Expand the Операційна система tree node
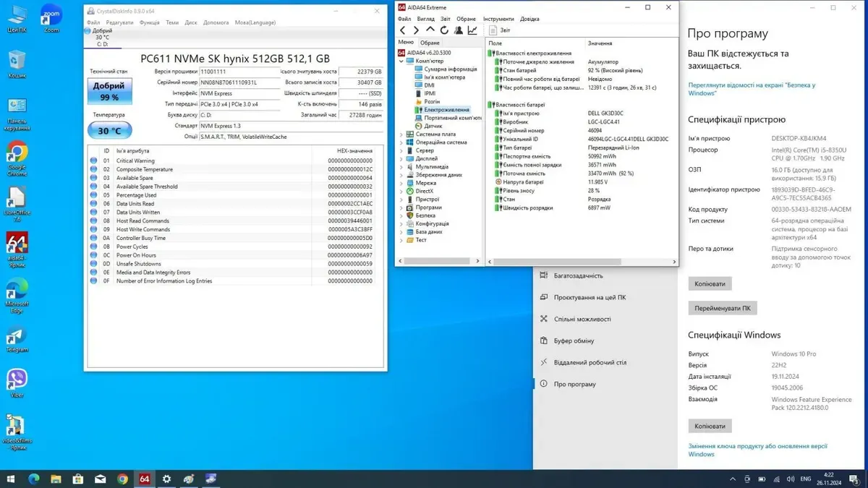 401,142
